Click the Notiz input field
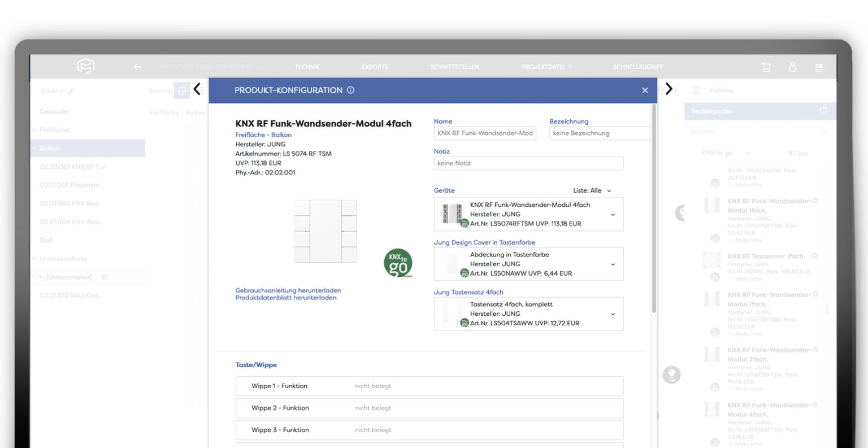This screenshot has height=448, width=868. pos(528,163)
